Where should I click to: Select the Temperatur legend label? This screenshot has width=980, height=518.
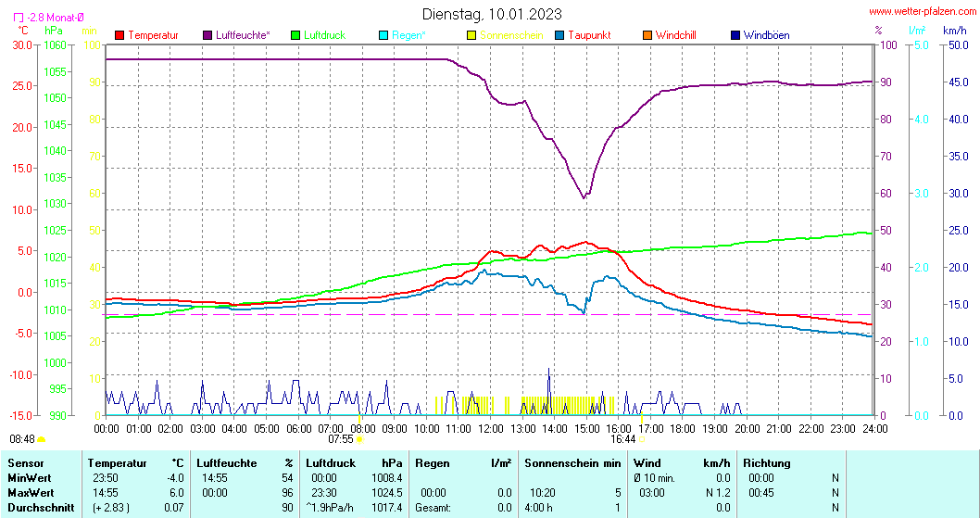[153, 35]
